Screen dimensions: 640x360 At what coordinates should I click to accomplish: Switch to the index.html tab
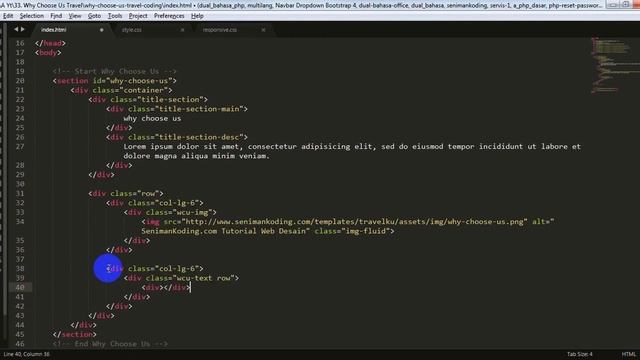coord(54,30)
